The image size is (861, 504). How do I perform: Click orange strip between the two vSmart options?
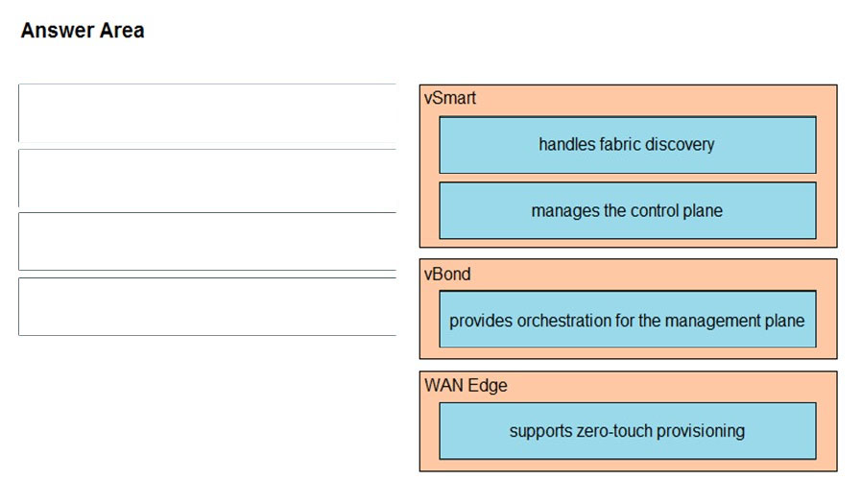(628, 178)
